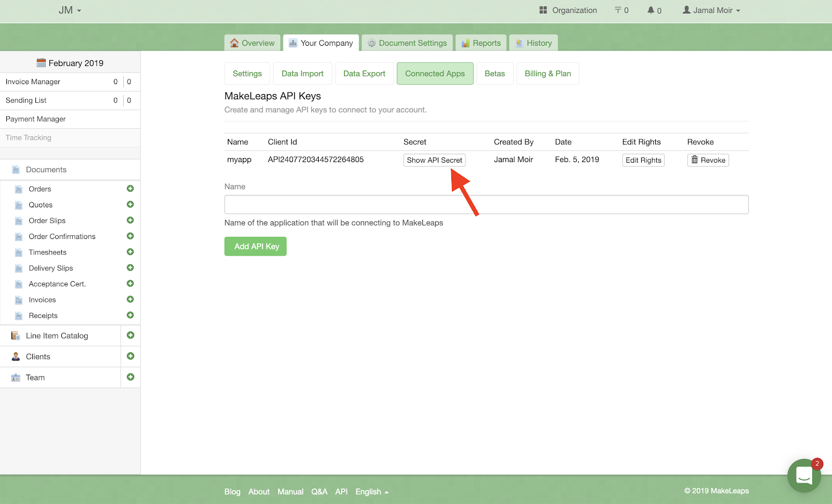This screenshot has width=832, height=504.
Task: Click the Orders document icon
Action: point(19,189)
